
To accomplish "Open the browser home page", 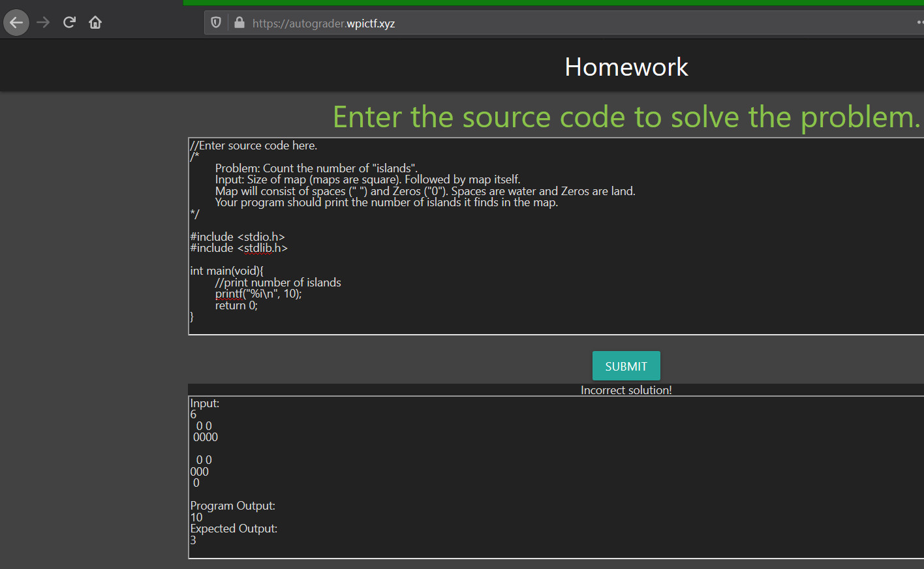I will click(95, 23).
